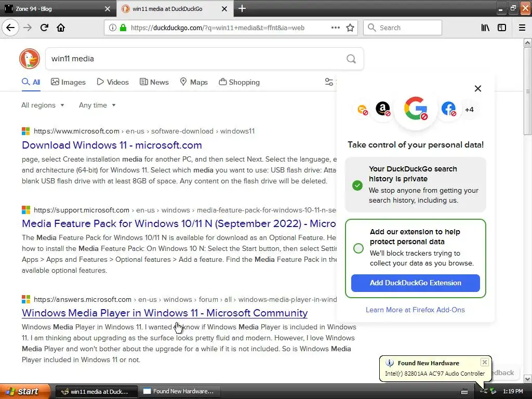Click the scrollbar down arrow
The height and width of the screenshot is (399, 532).
coord(527,379)
